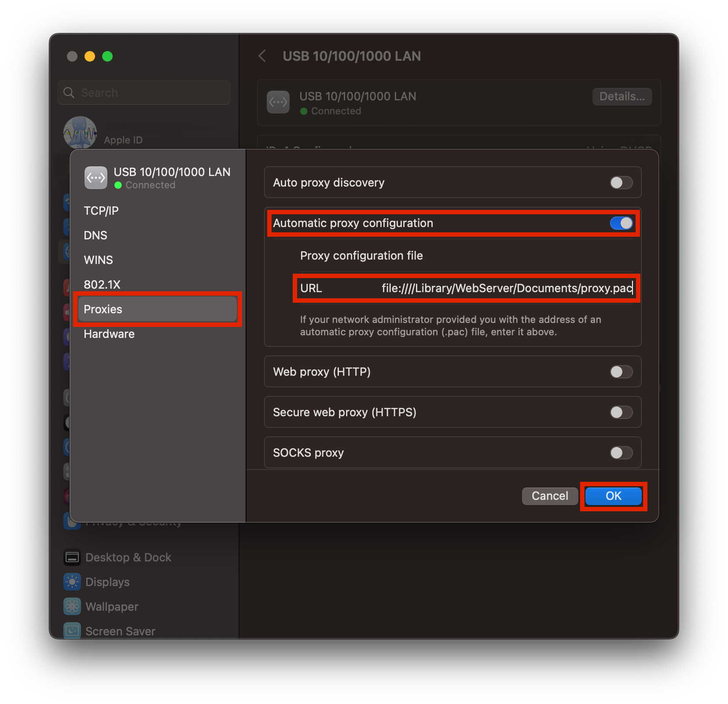Click the Screen Saver sidebar icon
Viewport: 728px width, 704px height.
tap(72, 631)
